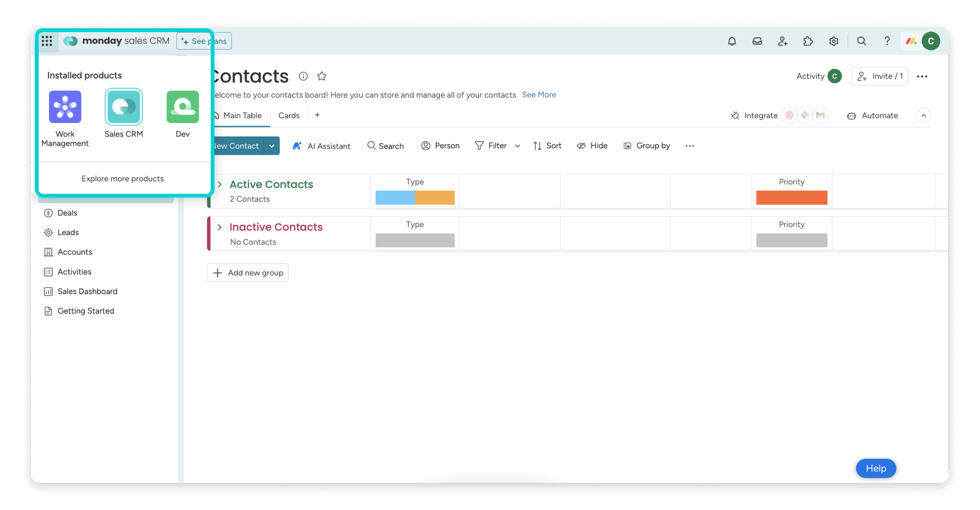The height and width of the screenshot is (510, 980).
Task: Open the Filter dropdown chevron
Action: pos(517,146)
